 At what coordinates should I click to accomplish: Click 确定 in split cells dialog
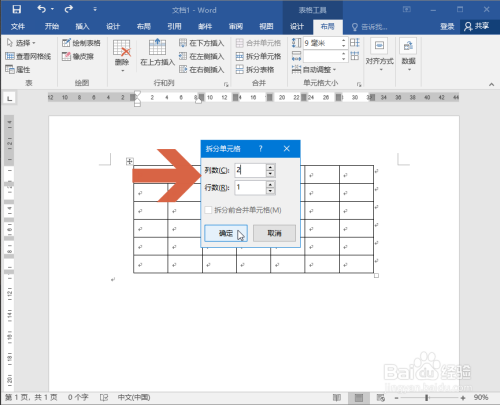(226, 233)
